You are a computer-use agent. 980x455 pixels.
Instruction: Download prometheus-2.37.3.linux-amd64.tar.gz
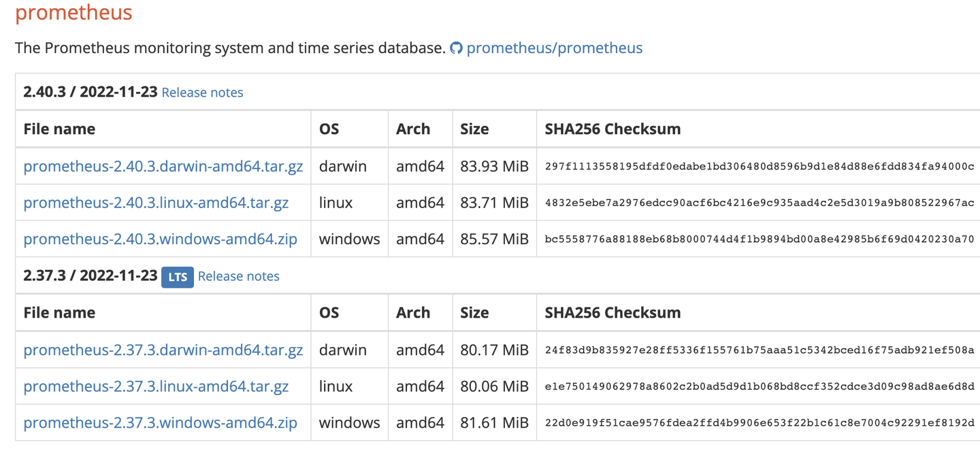[x=157, y=386]
